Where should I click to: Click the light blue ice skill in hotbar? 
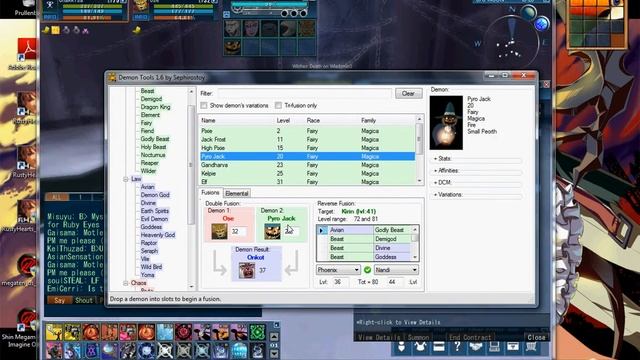coord(165,332)
